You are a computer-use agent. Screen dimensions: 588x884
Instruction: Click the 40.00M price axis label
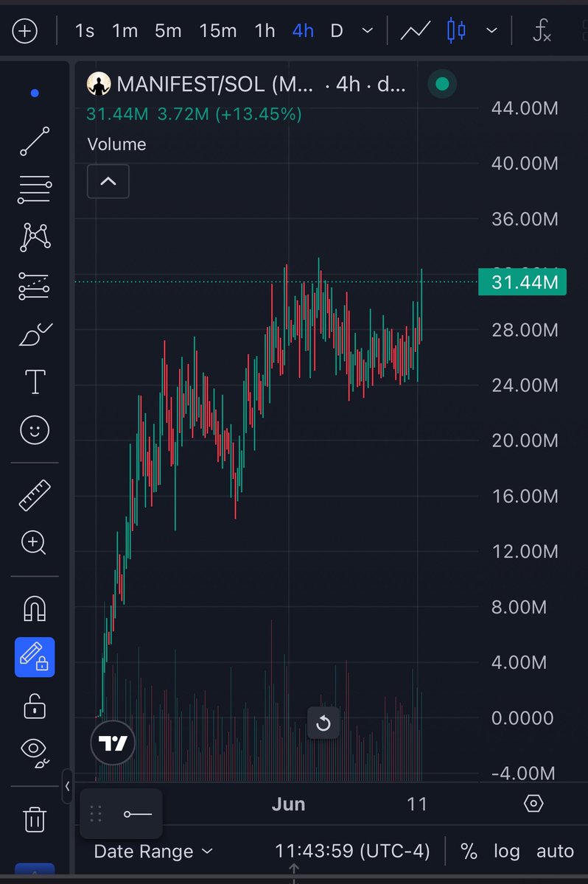[x=525, y=163]
